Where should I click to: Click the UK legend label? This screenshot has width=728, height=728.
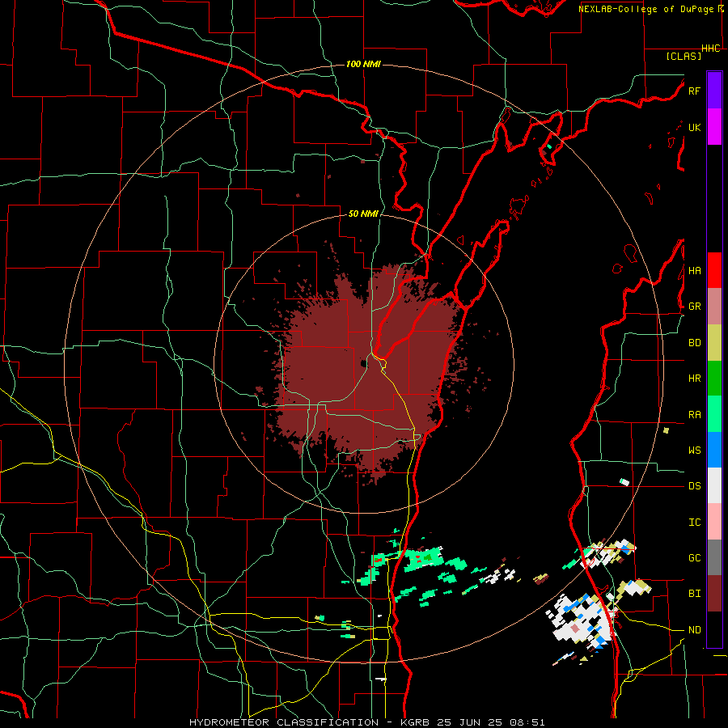[694, 127]
